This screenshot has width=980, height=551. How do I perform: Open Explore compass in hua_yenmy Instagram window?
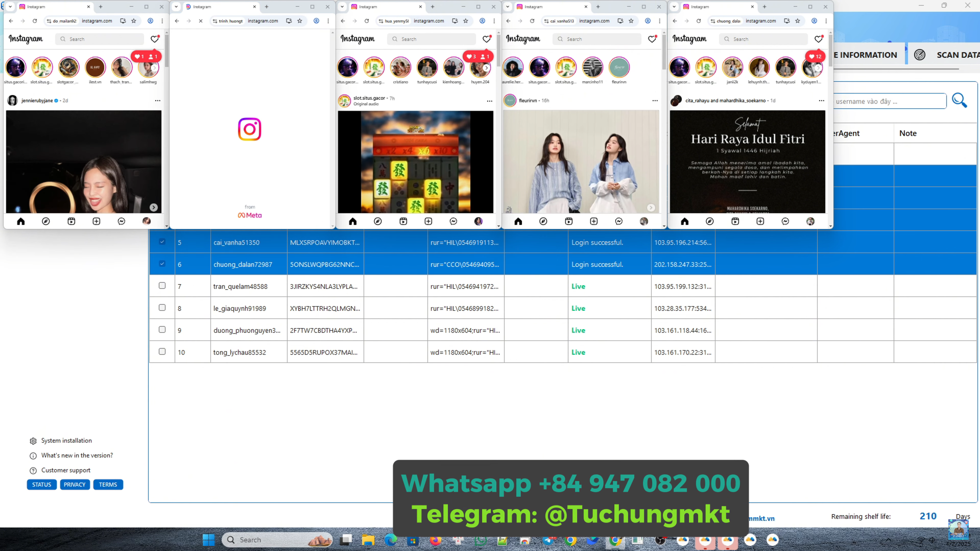378,221
